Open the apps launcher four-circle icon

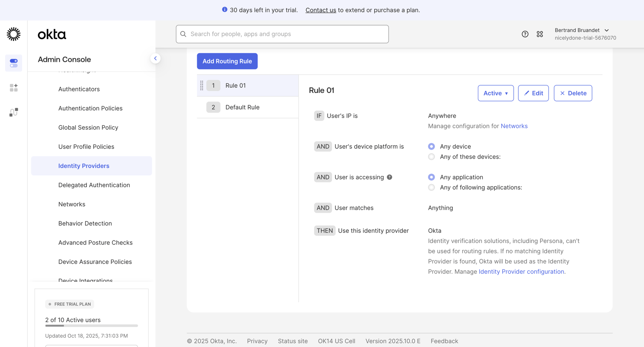click(540, 34)
